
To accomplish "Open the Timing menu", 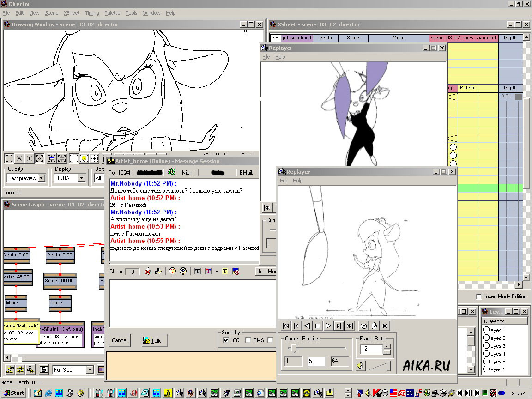I will (x=92, y=13).
